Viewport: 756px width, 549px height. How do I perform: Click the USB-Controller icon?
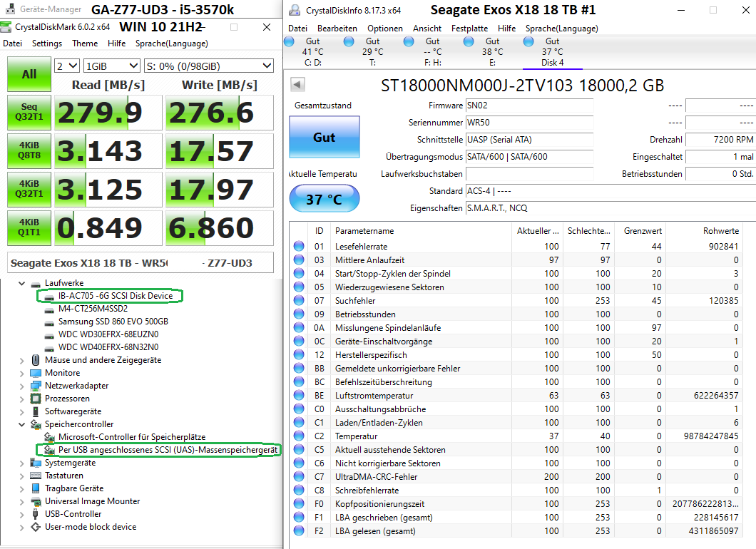[x=36, y=514]
